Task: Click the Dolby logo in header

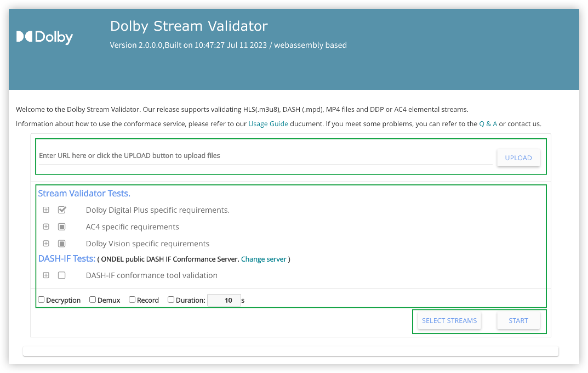Action: pos(44,37)
